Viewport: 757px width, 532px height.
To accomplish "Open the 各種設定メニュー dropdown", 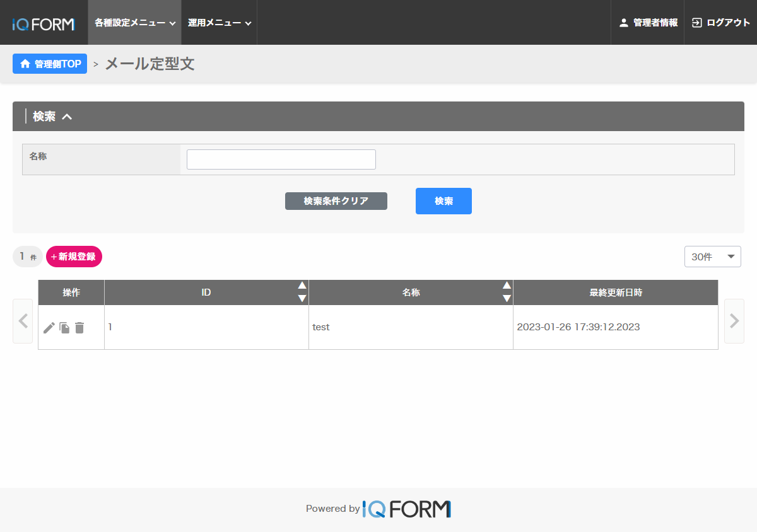I will pyautogui.click(x=134, y=23).
